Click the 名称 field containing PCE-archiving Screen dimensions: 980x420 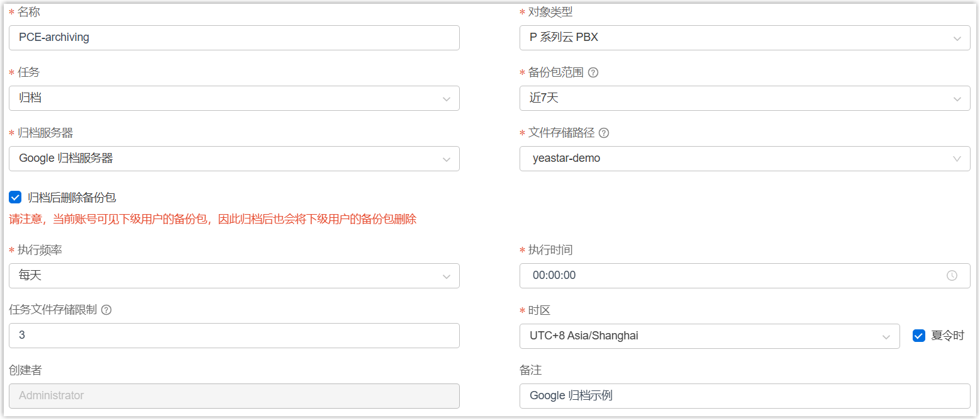pos(234,38)
